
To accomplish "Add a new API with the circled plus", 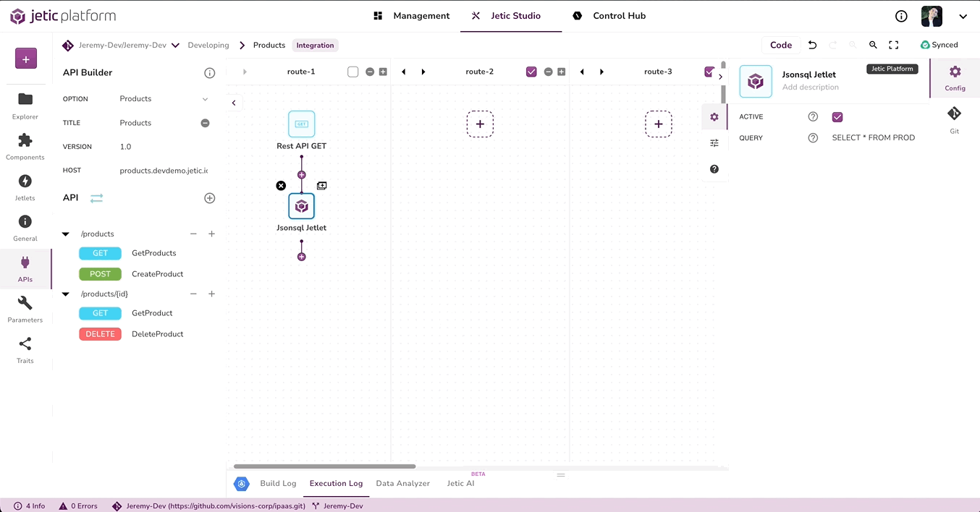I will 210,198.
